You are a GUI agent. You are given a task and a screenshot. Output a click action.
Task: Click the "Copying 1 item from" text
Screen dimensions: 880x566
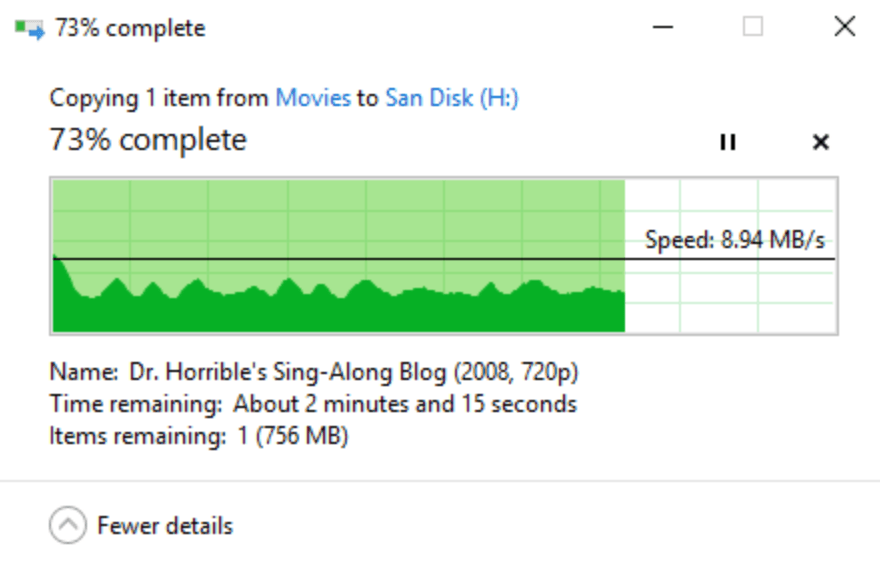coord(159,98)
